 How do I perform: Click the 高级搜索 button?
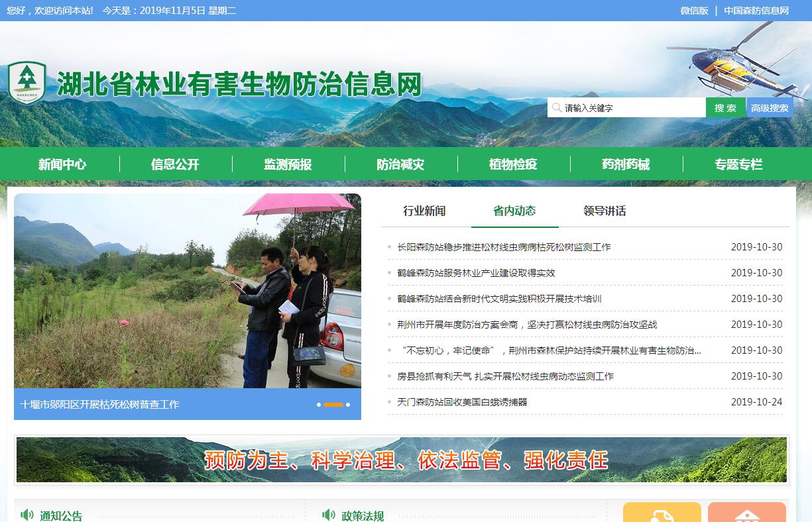point(770,108)
